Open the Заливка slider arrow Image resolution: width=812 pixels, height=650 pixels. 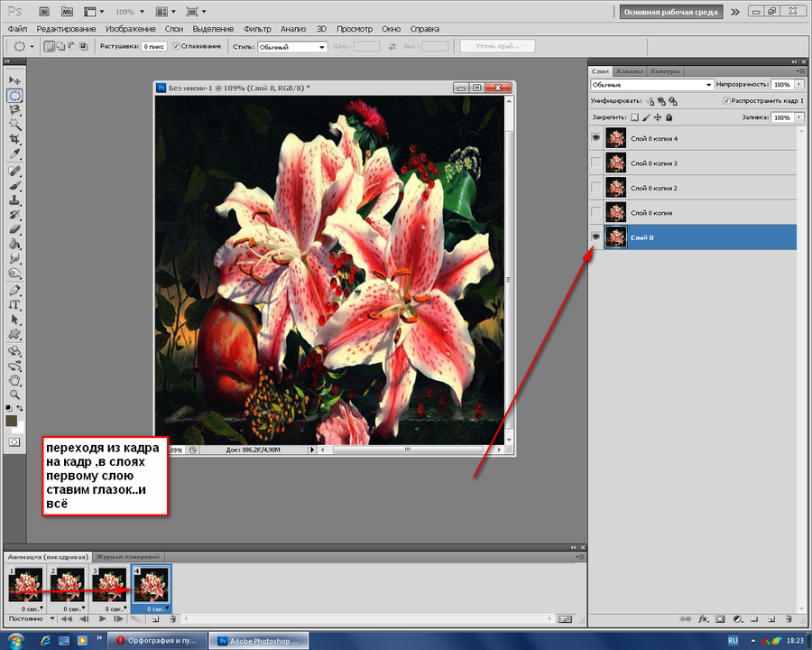pos(799,117)
